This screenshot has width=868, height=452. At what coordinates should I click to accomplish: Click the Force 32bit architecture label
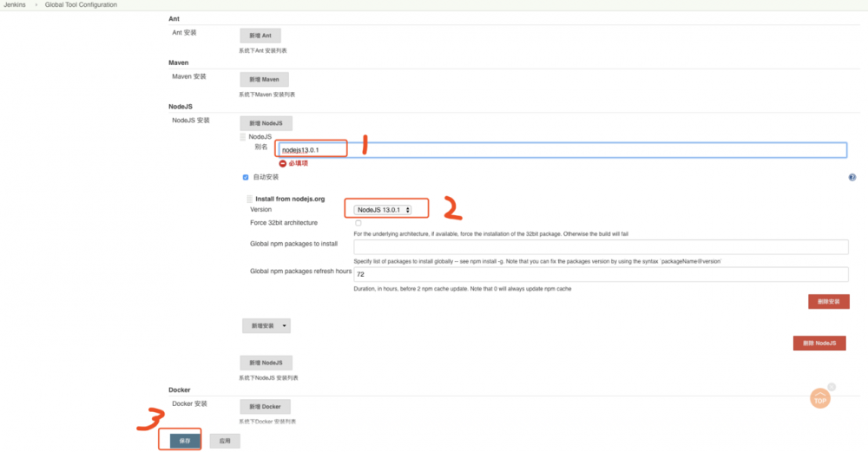pyautogui.click(x=284, y=222)
